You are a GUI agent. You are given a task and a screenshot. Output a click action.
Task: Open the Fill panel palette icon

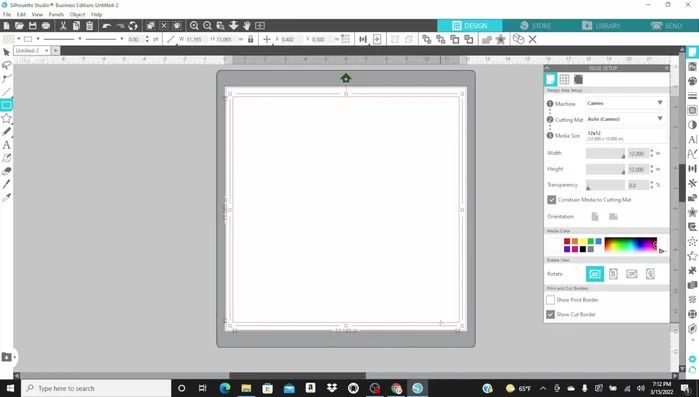(x=692, y=81)
